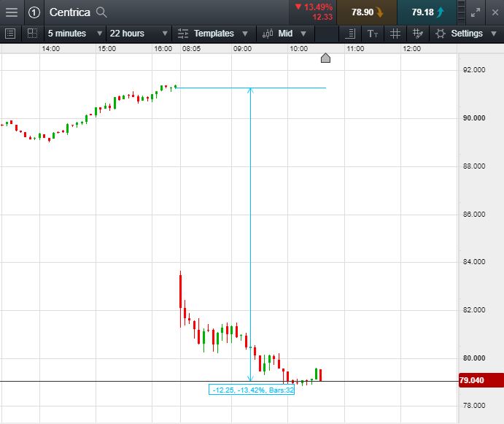
Task: Open the list panel icon in toolbar
Action: pos(10,34)
